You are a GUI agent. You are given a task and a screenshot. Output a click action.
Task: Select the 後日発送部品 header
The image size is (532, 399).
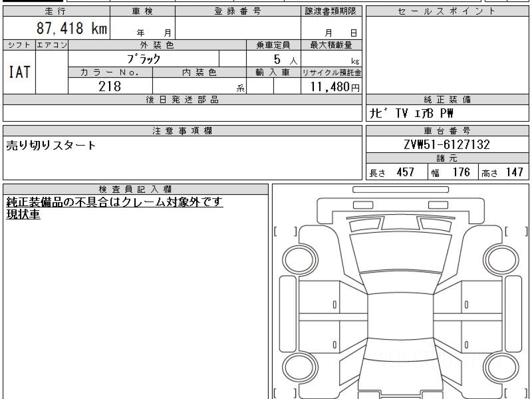(183, 100)
